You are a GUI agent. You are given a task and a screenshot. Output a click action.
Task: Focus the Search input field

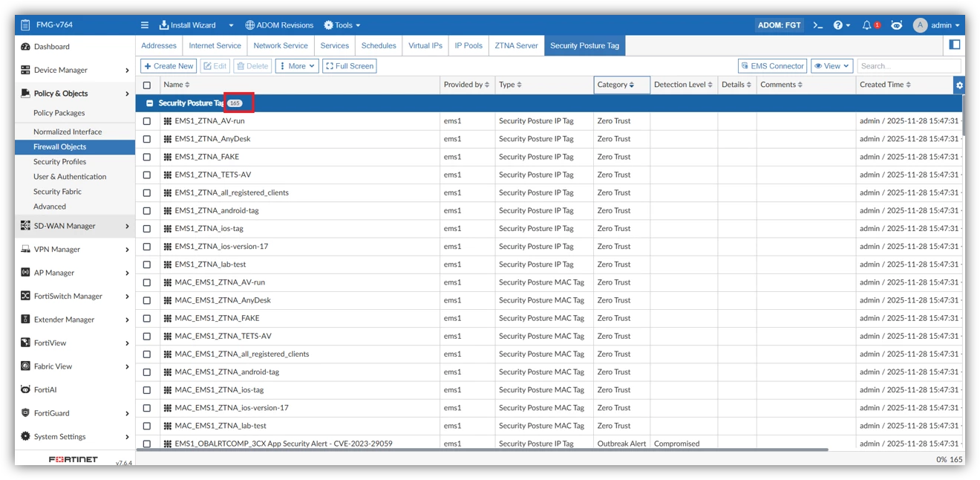tap(909, 66)
